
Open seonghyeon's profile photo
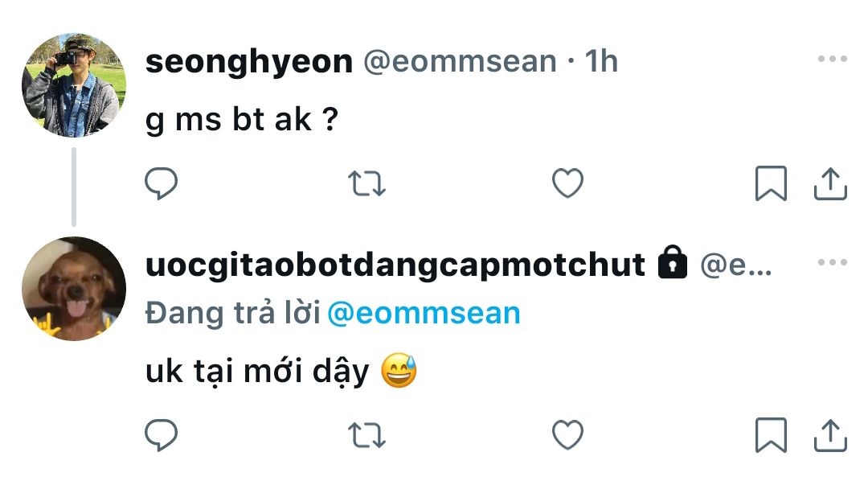coord(73,84)
